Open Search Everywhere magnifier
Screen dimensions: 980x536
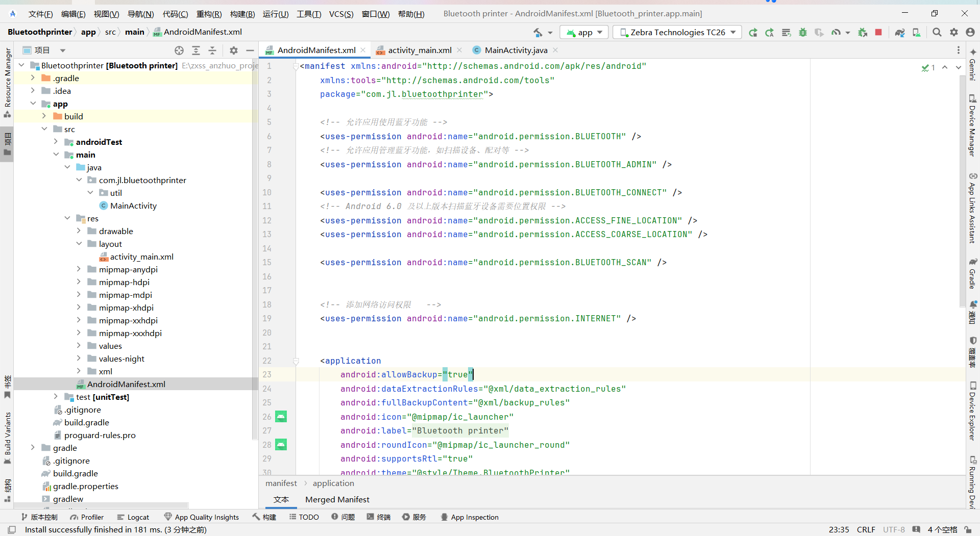[x=937, y=32]
